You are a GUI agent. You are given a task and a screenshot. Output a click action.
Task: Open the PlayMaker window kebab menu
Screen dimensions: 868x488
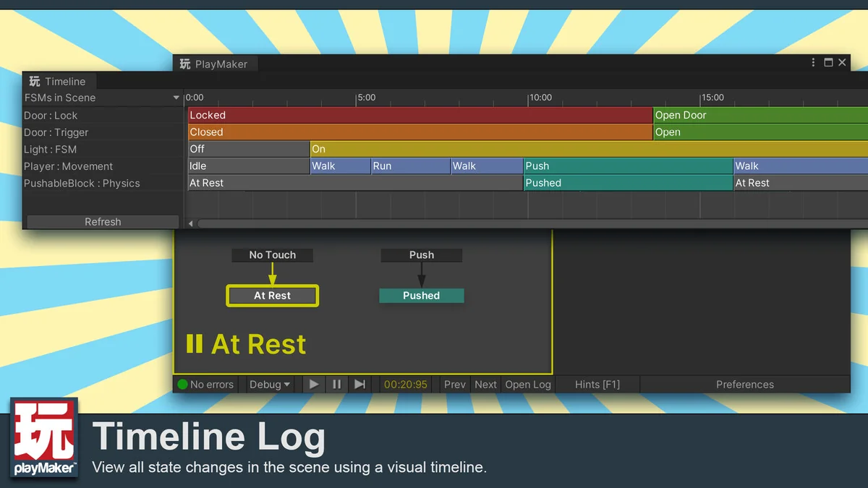click(813, 63)
